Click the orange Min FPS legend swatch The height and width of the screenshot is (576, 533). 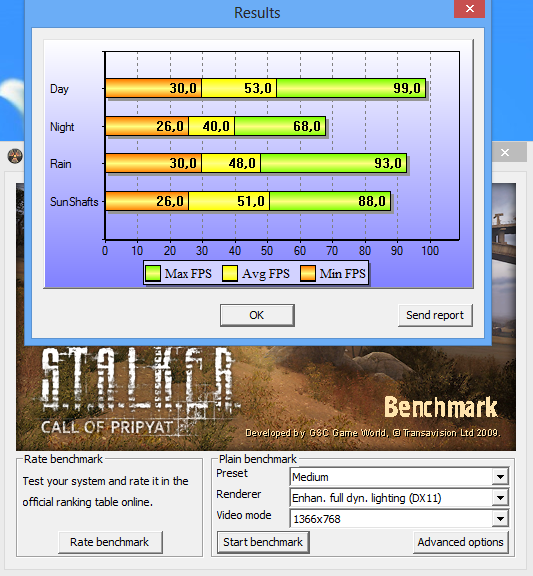coord(308,274)
